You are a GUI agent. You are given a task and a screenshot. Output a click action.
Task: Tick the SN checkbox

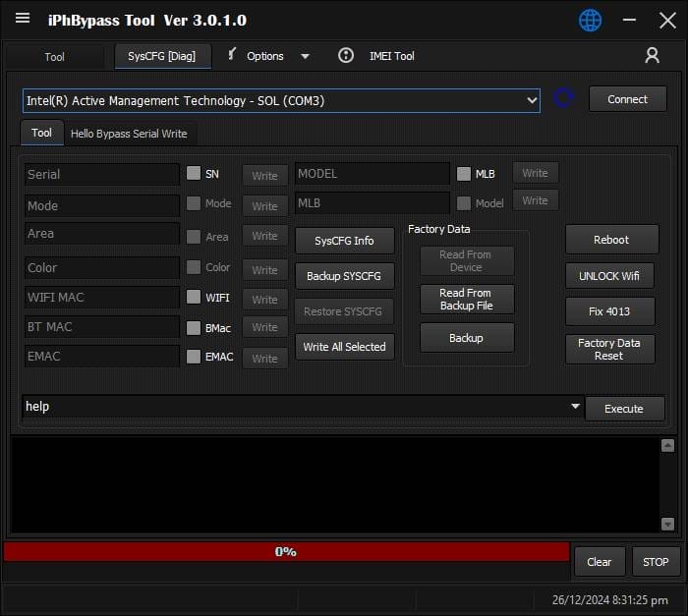194,173
